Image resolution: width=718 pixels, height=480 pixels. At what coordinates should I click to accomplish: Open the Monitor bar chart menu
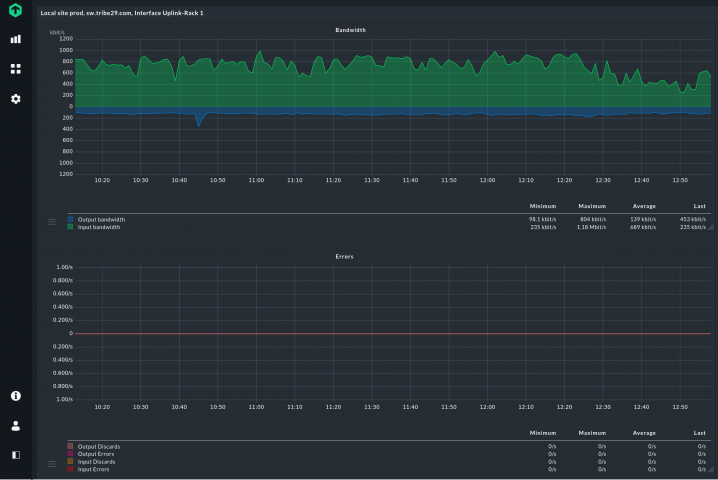coord(15,40)
